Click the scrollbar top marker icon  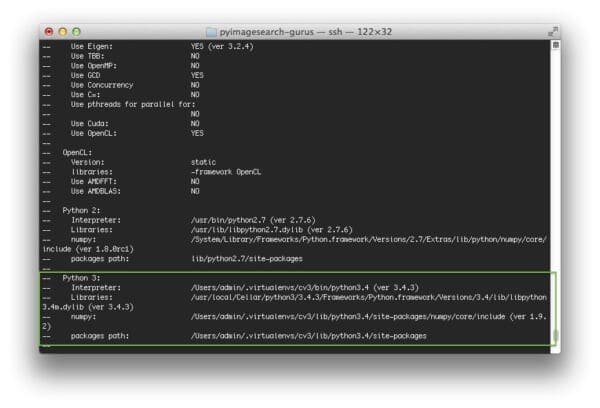point(556,45)
